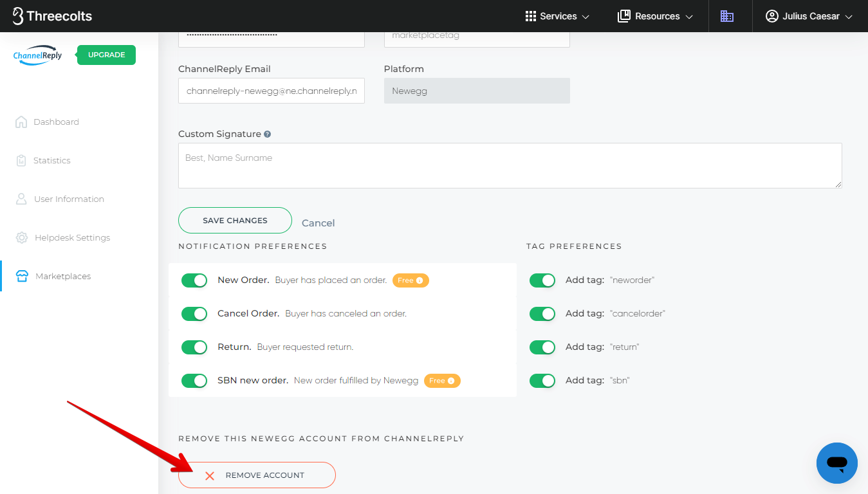This screenshot has width=868, height=494.
Task: Turn off SBN new order notification toggle
Action: click(194, 381)
